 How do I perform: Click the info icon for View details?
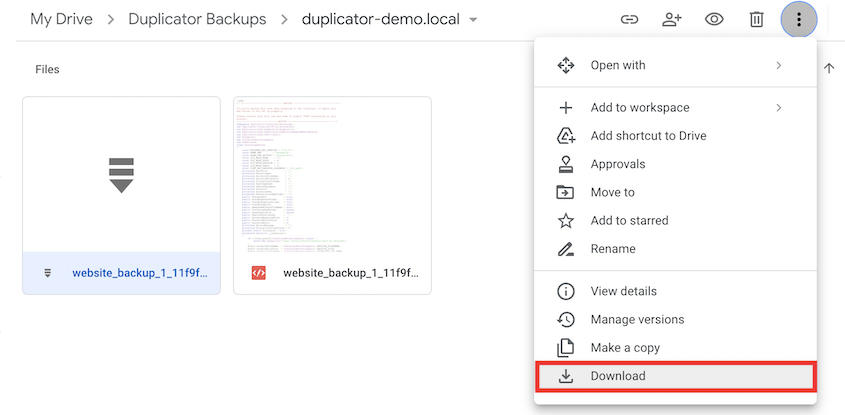[565, 292]
